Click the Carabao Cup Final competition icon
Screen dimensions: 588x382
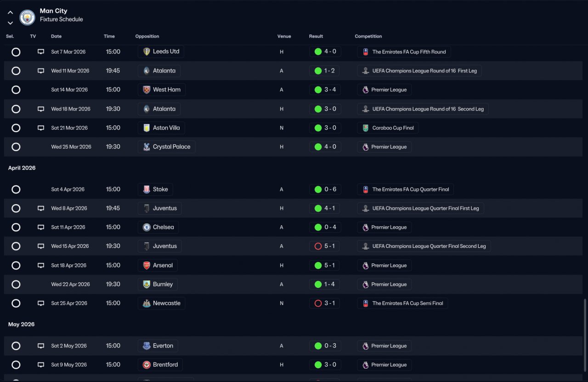pos(366,128)
